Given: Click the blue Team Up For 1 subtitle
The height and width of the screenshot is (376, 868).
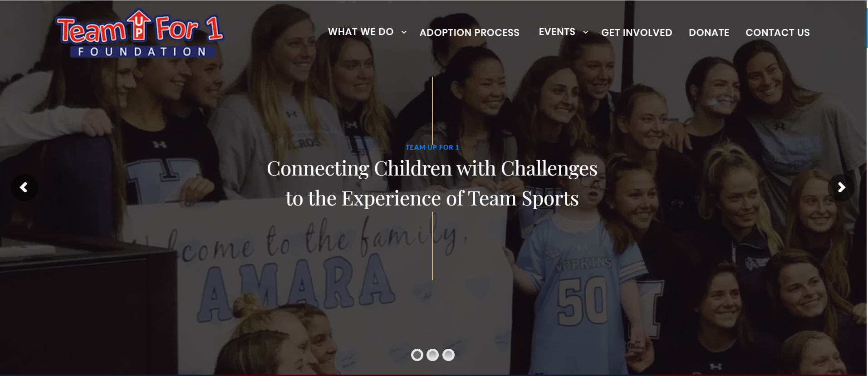Looking at the screenshot, I should [432, 147].
